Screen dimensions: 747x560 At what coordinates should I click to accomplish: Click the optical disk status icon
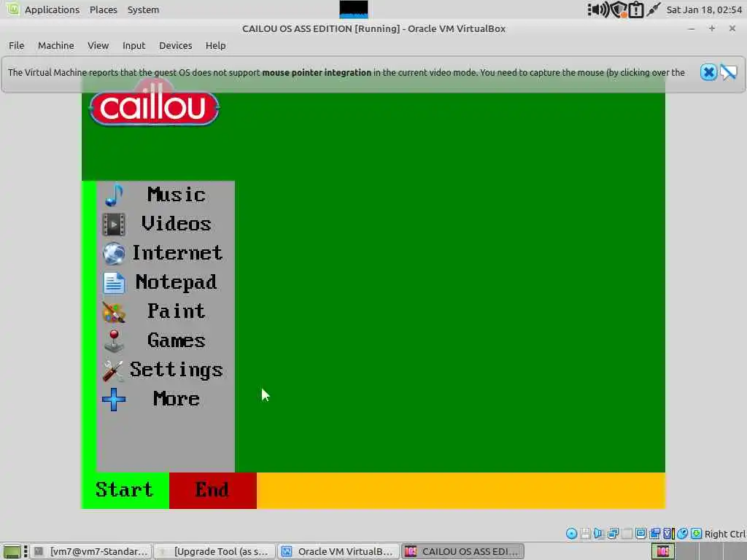click(572, 534)
